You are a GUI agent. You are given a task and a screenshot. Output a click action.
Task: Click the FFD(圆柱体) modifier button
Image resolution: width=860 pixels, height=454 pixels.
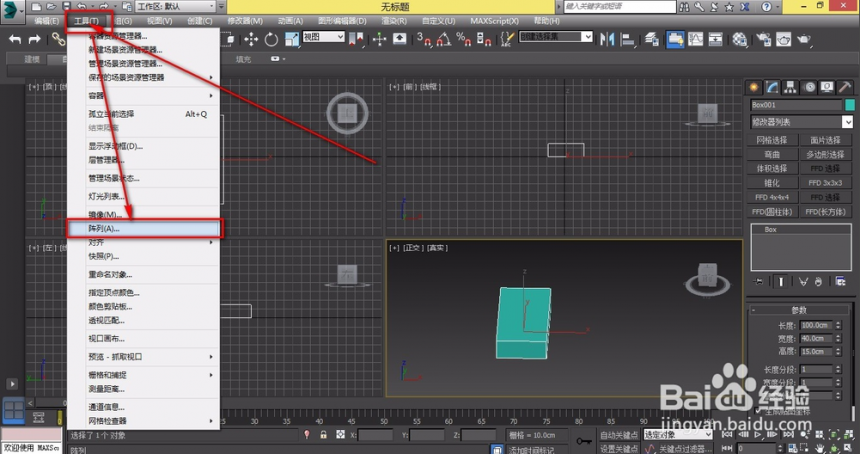[771, 211]
